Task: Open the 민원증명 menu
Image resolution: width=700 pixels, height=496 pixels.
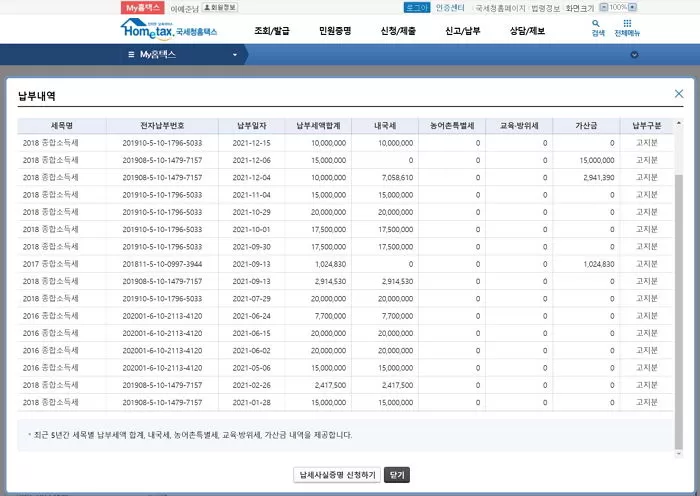Action: (x=335, y=31)
